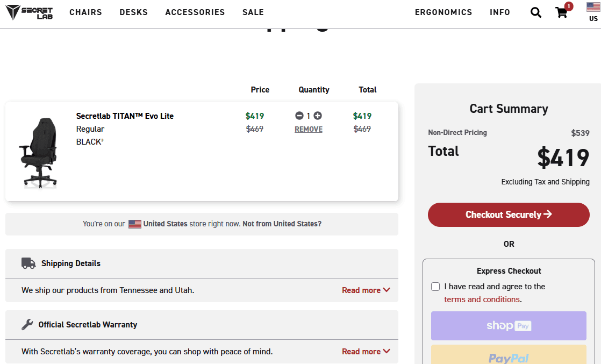This screenshot has width=601, height=364.
Task: Click the warranty wrench icon
Action: pyautogui.click(x=27, y=325)
